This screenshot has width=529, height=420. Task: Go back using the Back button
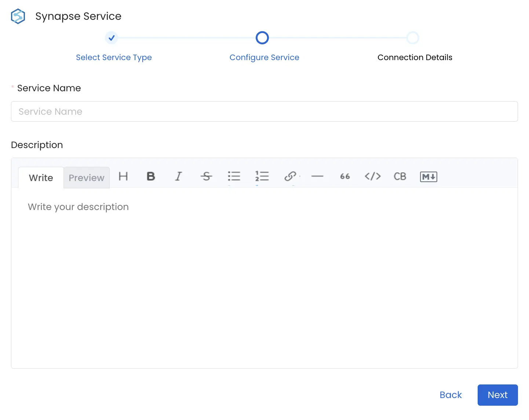[x=450, y=395]
